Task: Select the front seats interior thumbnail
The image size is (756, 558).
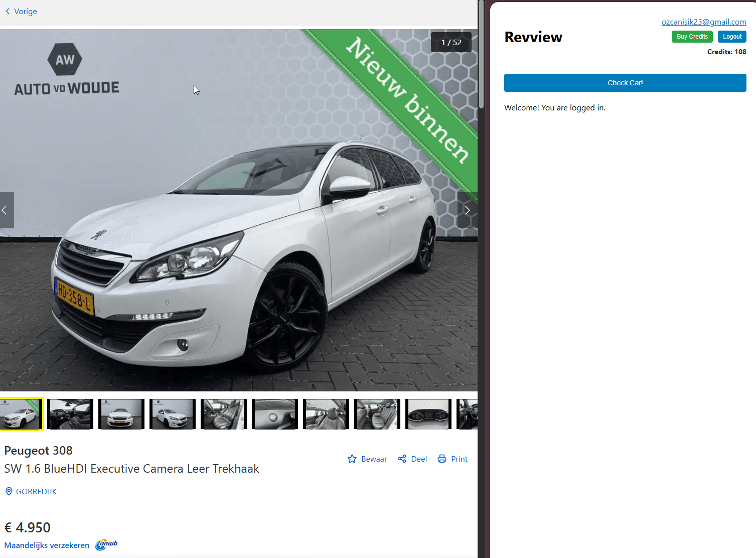Action: point(223,414)
